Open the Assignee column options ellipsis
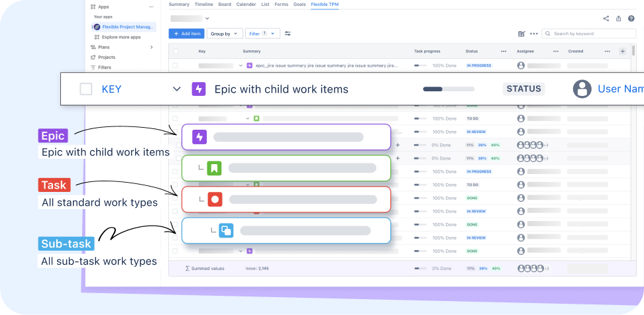This screenshot has width=644, height=315. (556, 51)
